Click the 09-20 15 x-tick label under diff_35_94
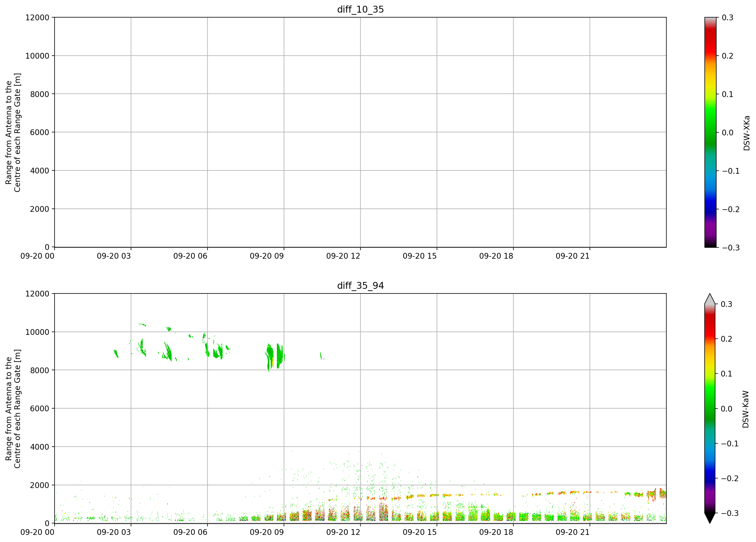This screenshot has height=542, width=756. coord(420,532)
